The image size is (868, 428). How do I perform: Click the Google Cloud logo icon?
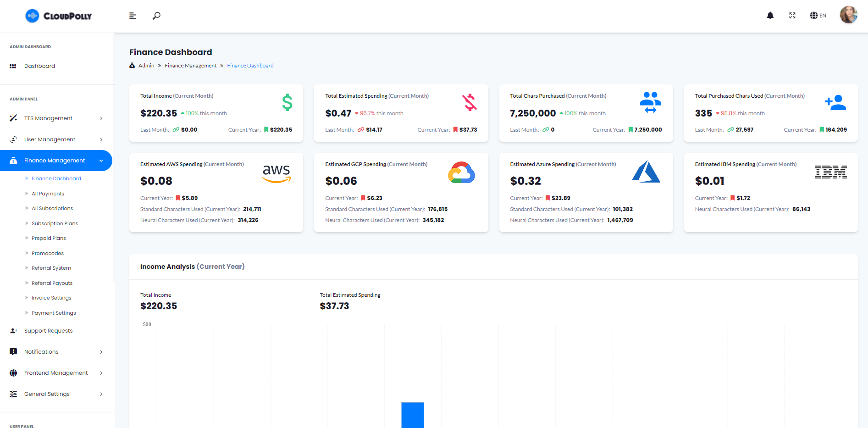tap(462, 172)
